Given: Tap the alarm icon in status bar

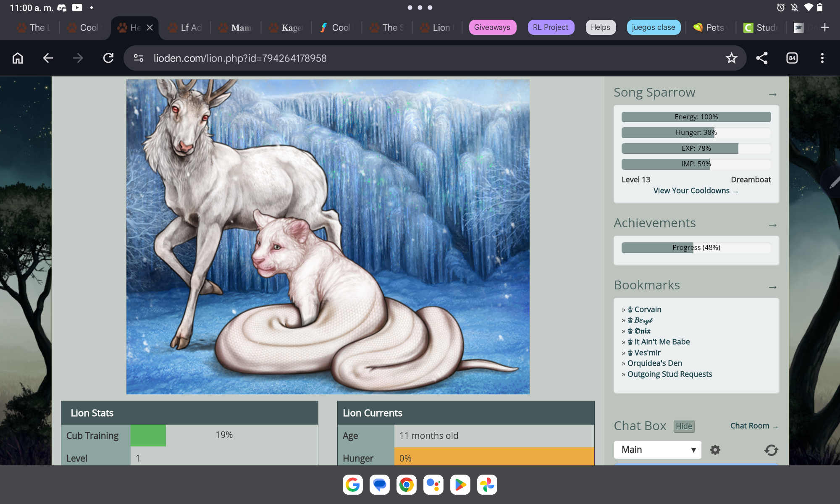Looking at the screenshot, I should pos(781,8).
